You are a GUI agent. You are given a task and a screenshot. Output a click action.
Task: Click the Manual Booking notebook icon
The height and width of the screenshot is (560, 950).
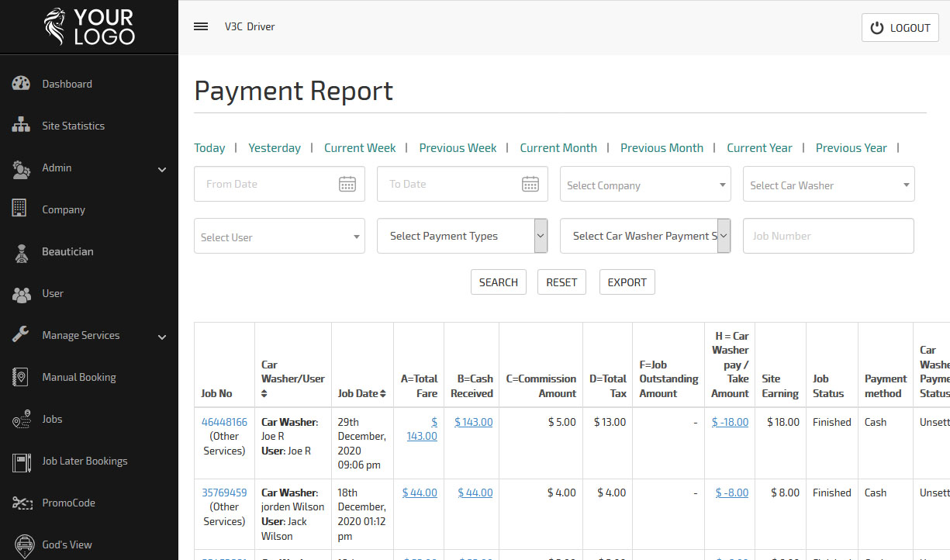coord(21,377)
